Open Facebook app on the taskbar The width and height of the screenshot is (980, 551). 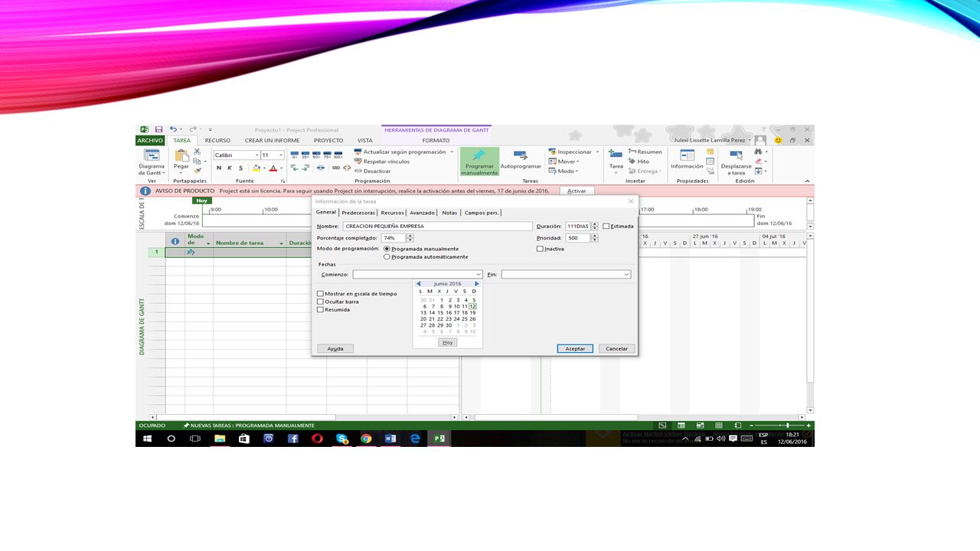[292, 439]
